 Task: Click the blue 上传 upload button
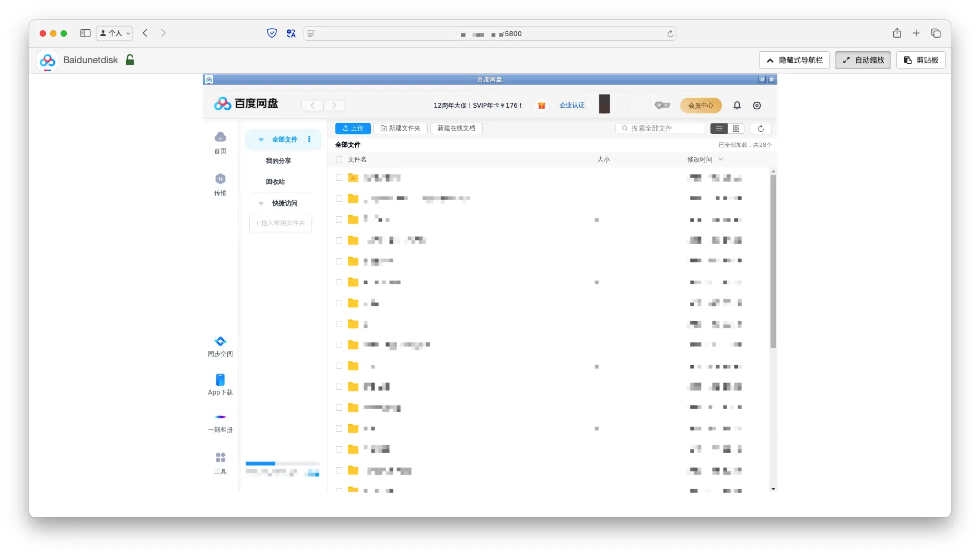click(x=353, y=129)
